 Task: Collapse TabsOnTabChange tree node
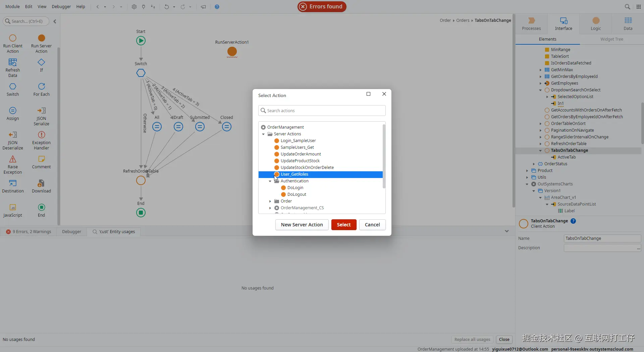(x=540, y=150)
